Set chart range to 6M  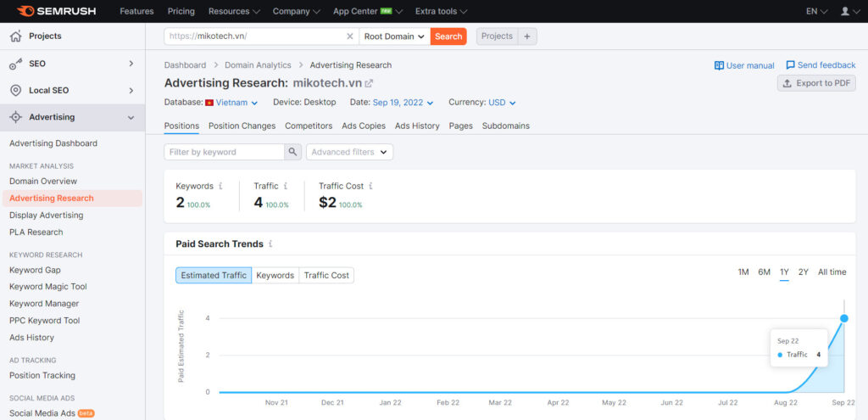point(764,272)
